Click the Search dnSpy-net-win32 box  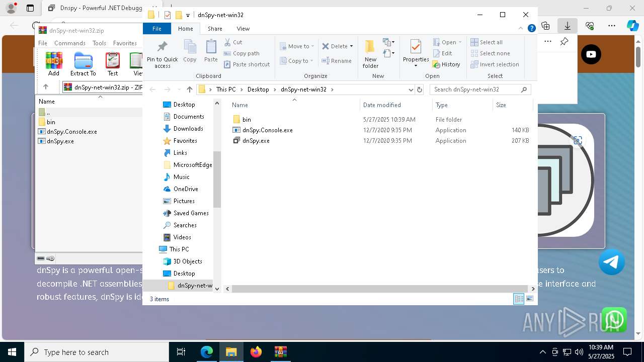pyautogui.click(x=480, y=89)
